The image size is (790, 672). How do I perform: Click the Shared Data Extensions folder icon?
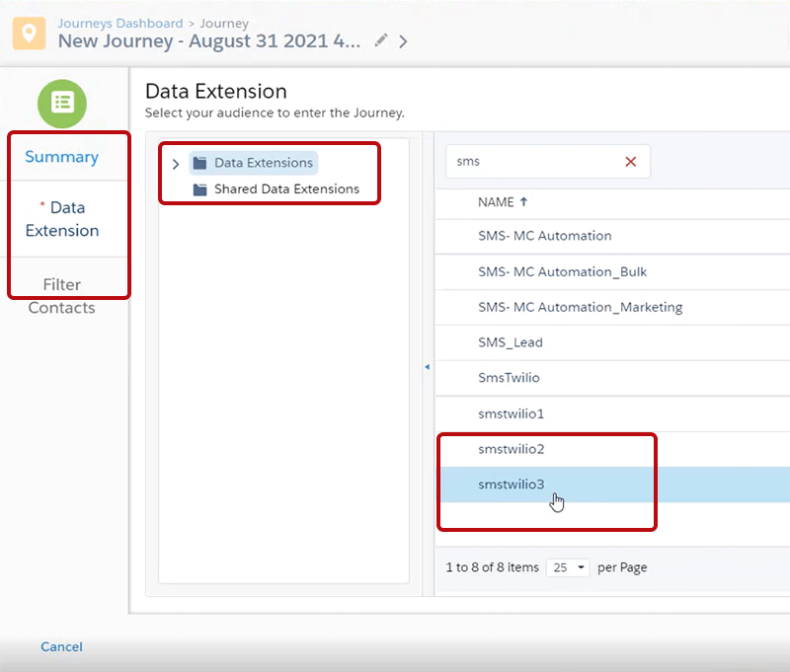200,189
